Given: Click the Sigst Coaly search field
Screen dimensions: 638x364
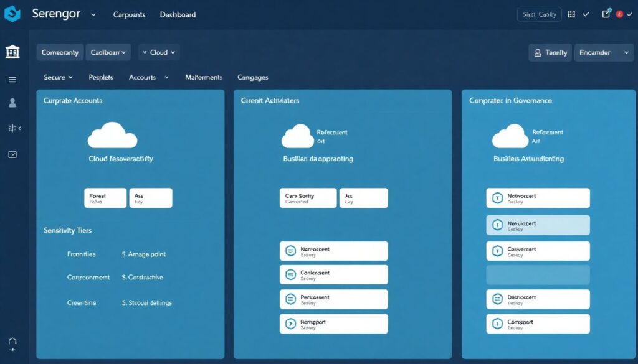Looking at the screenshot, I should tap(539, 14).
